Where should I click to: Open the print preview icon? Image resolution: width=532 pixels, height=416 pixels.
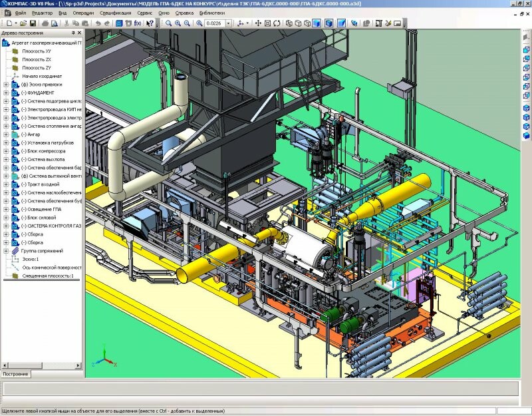[x=56, y=23]
